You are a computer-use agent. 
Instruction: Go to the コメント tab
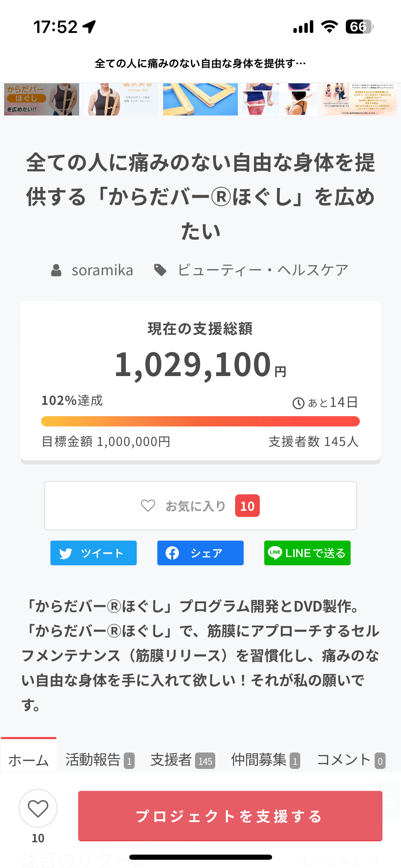351,760
